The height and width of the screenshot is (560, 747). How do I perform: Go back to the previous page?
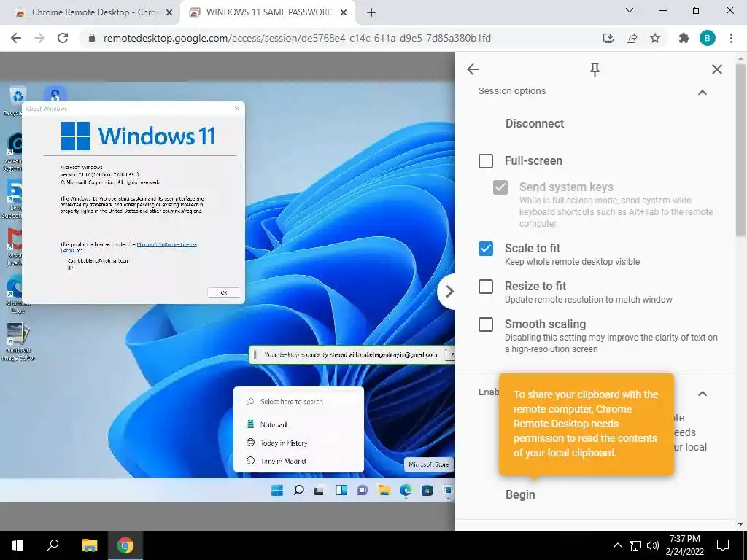coord(16,38)
